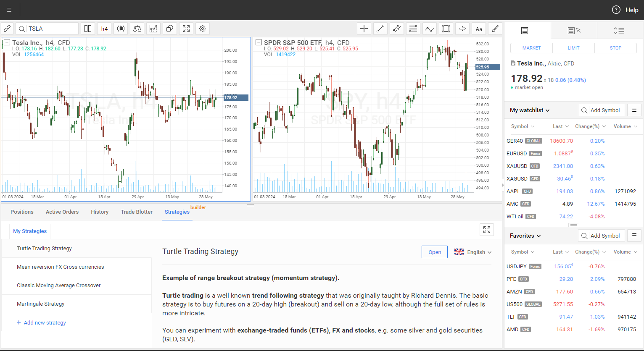Select the brush drawing tool
This screenshot has height=351, width=644.
coord(495,29)
